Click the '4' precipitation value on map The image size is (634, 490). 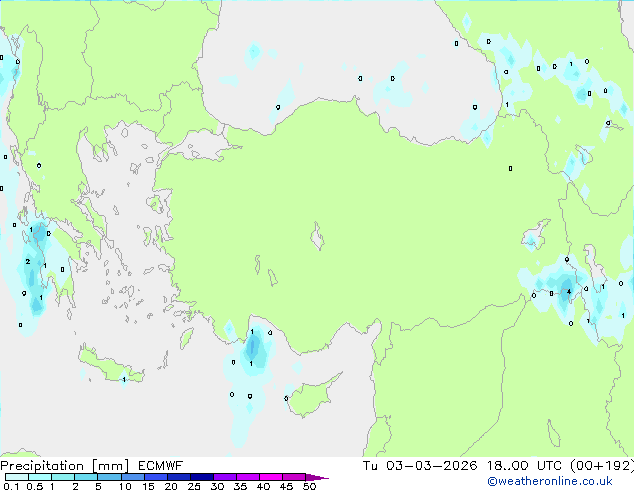(x=569, y=291)
